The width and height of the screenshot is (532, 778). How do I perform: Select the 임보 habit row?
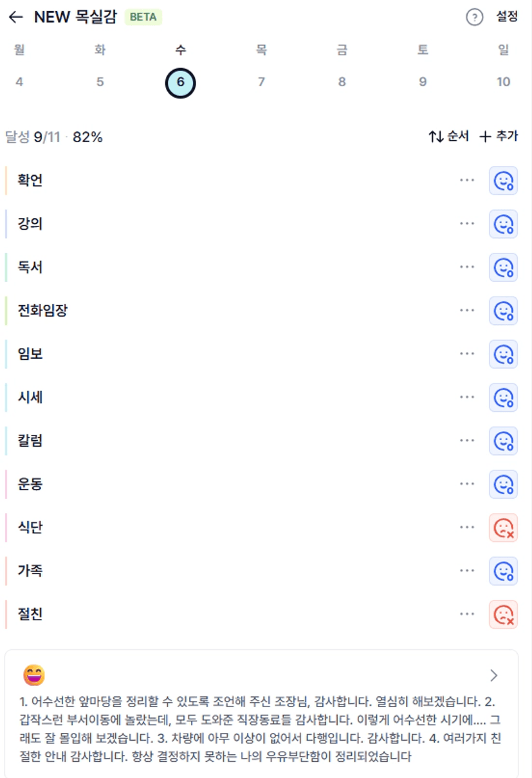261,354
